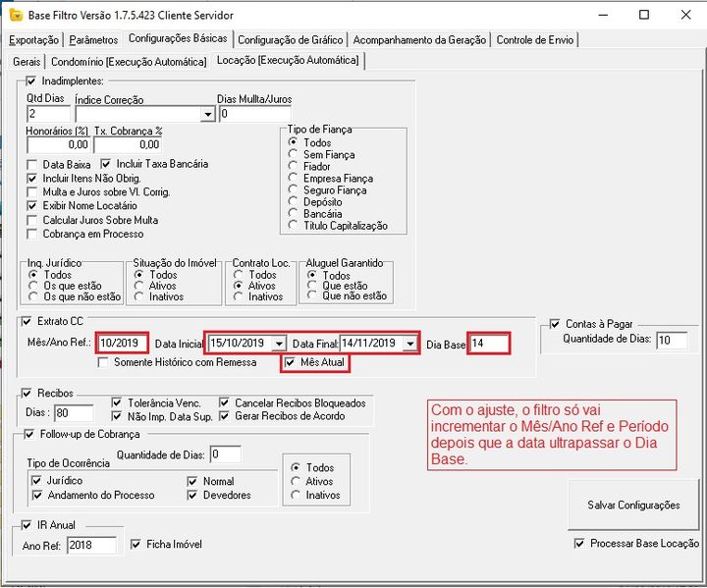This screenshot has height=588, width=707.
Task: Expand the Data Inicial date picker
Action: point(279,344)
